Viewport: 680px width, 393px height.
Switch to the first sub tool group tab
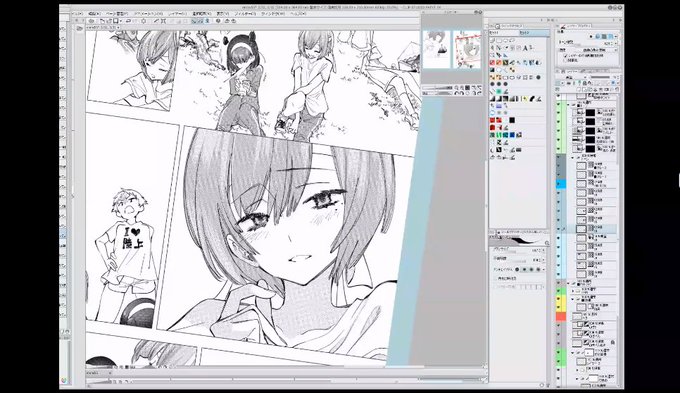point(503,33)
